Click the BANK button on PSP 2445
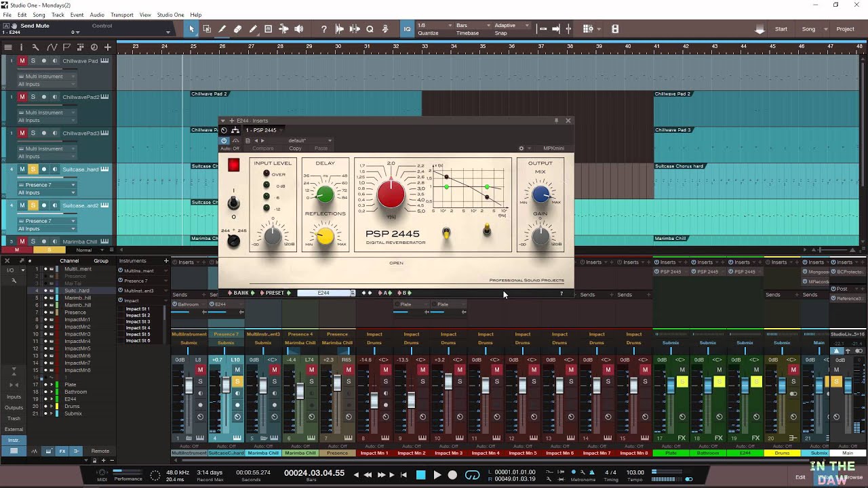Viewport: 868px width, 488px height. [241, 293]
